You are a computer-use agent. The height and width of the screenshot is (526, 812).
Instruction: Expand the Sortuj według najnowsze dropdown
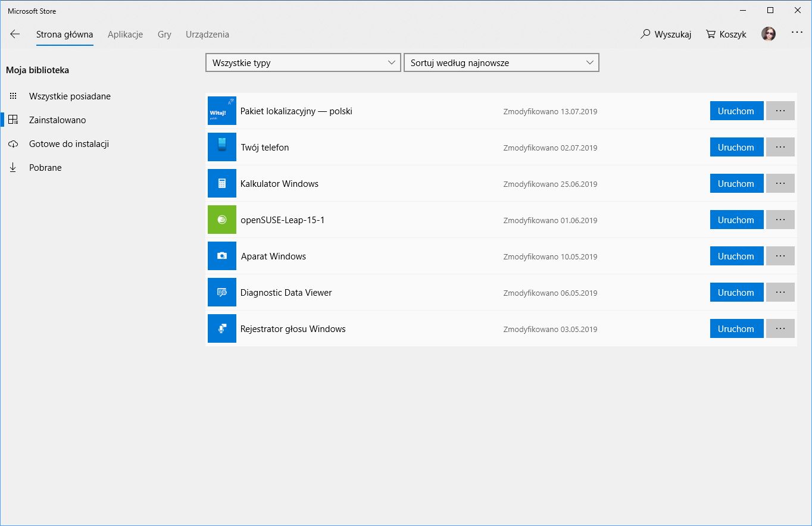coord(501,62)
